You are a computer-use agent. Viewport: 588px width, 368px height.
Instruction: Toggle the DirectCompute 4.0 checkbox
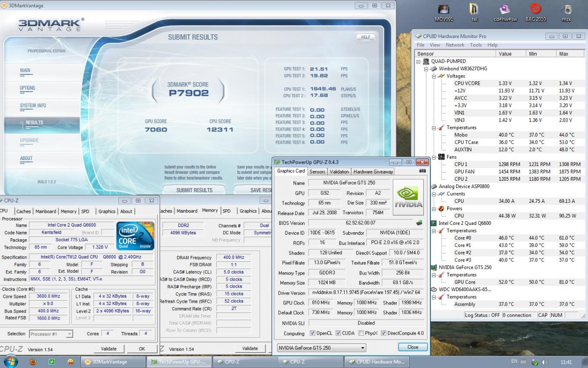point(384,333)
